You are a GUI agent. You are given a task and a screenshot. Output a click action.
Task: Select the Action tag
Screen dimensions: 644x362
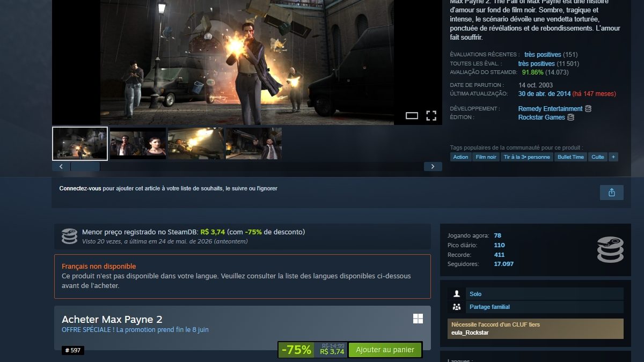[x=460, y=157]
